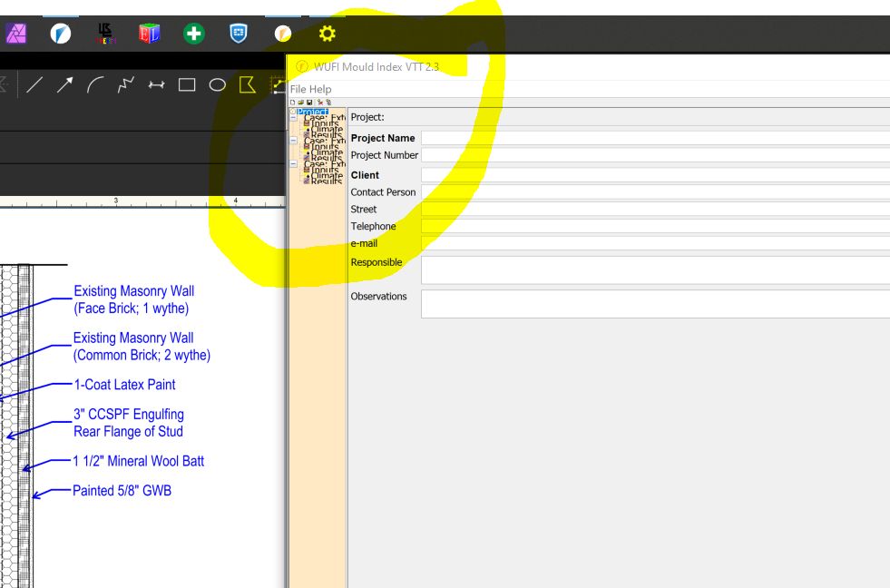Click the Project Name input field

(653, 138)
